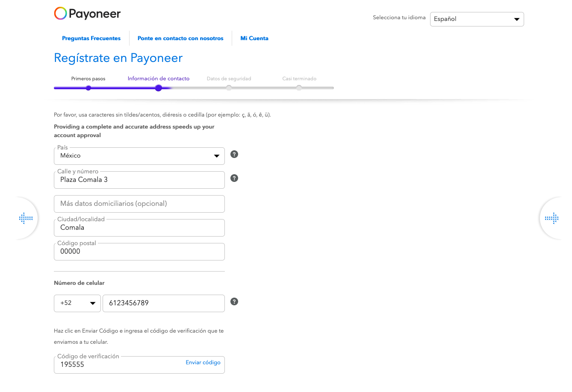Click the help icon next to phone number
572x392 pixels.
pyautogui.click(x=234, y=301)
